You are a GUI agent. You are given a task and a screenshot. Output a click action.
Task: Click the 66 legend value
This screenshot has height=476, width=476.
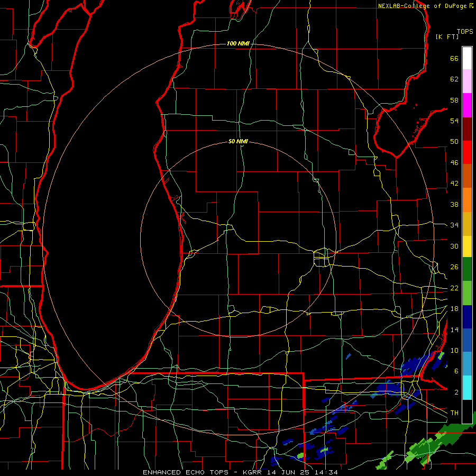454,58
